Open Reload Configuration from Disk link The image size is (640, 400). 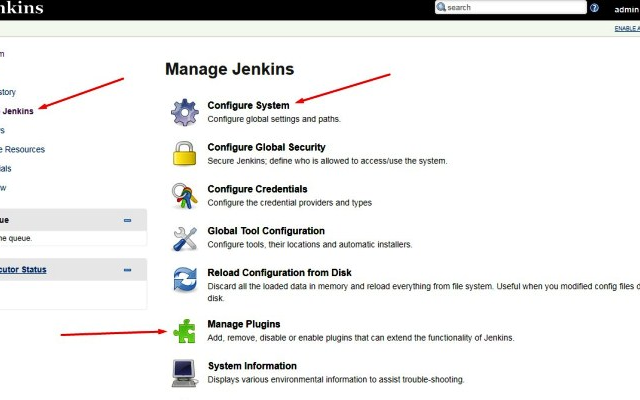pos(279,273)
